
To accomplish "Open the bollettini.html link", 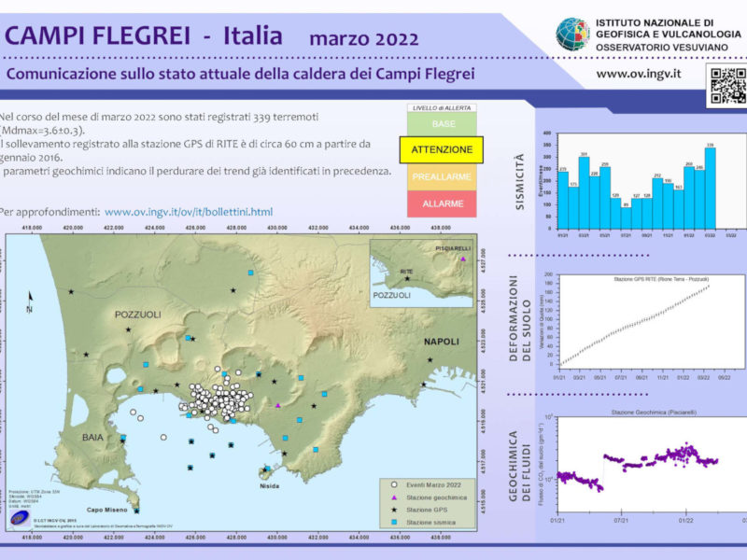I will 189,212.
